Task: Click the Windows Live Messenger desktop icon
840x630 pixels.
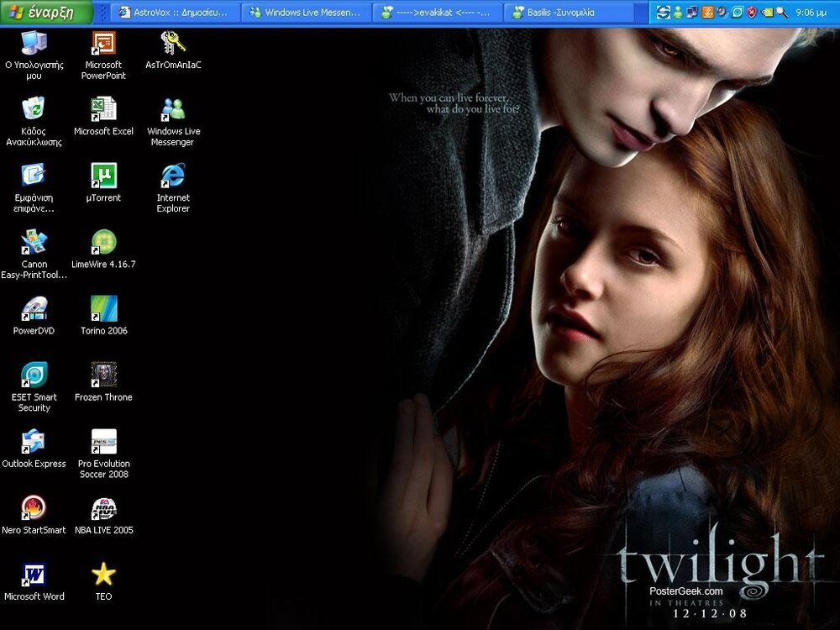Action: pos(173,109)
